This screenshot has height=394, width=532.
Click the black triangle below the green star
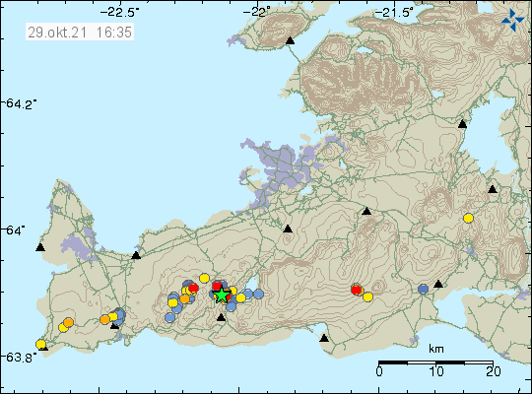[x=221, y=317]
